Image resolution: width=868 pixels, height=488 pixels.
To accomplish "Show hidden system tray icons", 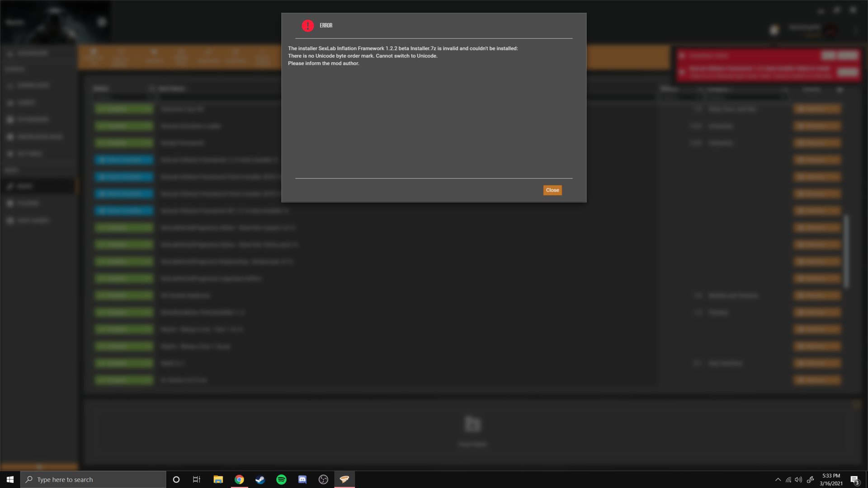I will [778, 480].
